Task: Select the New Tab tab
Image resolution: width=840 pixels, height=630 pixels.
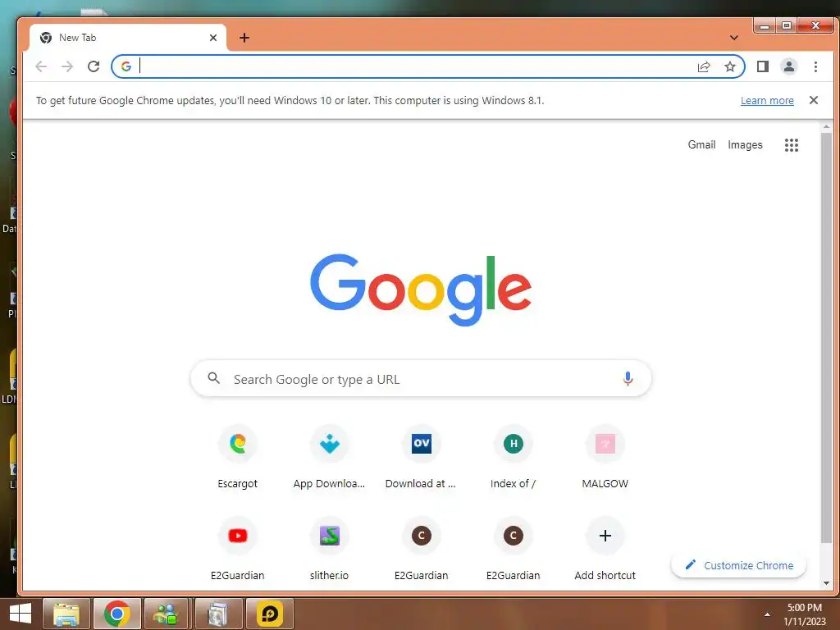Action: (127, 38)
